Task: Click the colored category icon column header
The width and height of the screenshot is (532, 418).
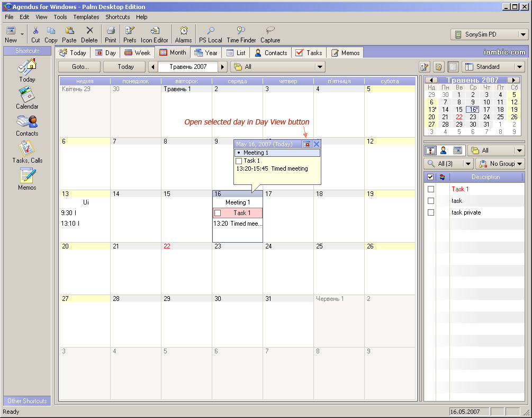Action: click(442, 177)
